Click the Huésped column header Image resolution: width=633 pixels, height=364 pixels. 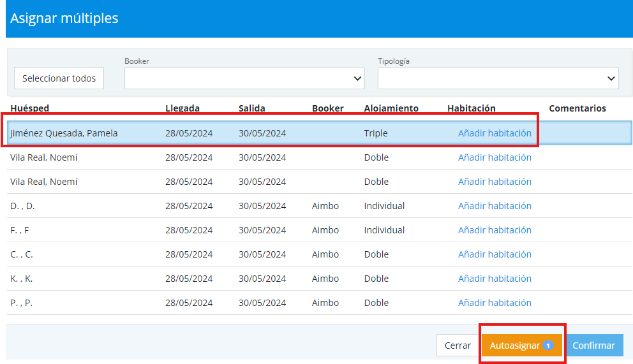pos(29,108)
